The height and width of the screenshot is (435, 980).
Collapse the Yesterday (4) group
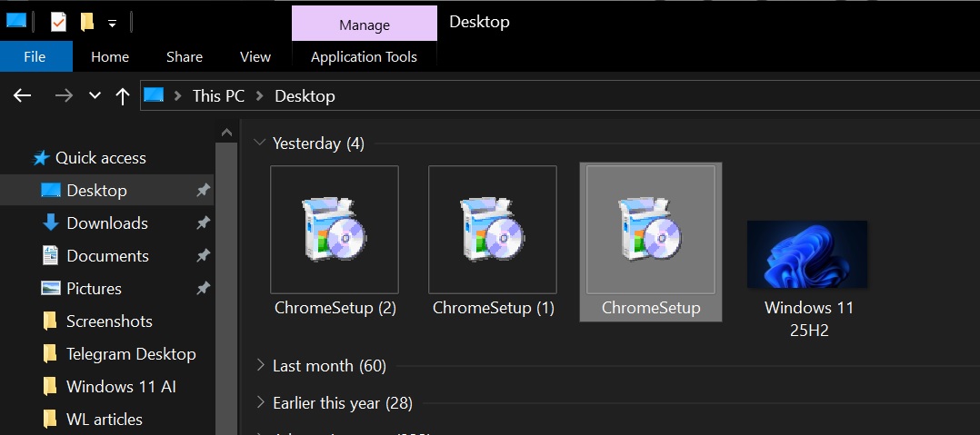point(259,143)
